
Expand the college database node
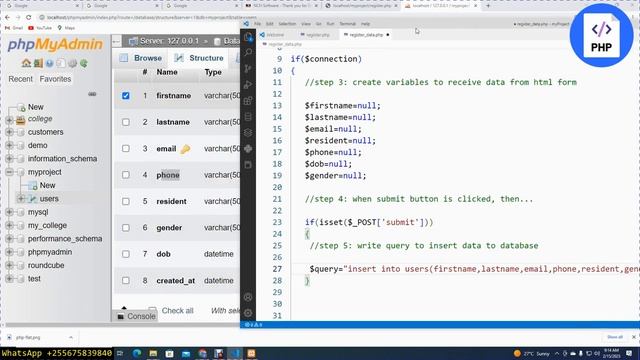[x=9, y=119]
